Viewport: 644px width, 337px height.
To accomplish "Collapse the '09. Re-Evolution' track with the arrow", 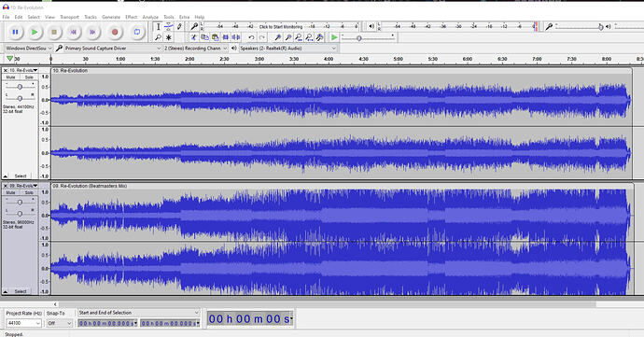I will click(x=6, y=291).
